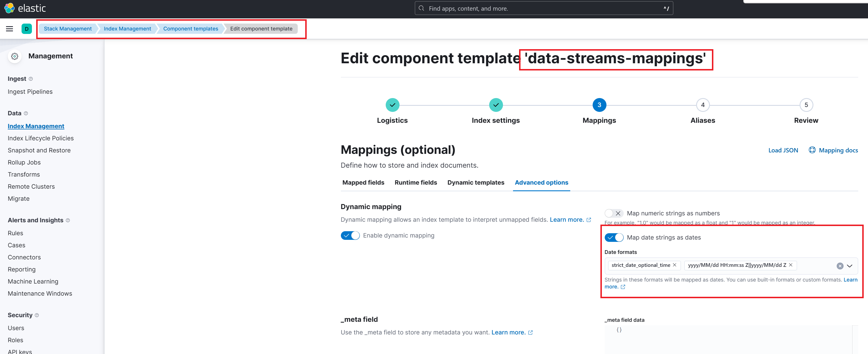Go to the Aliases step 4
Screen dimensions: 868x354
[x=702, y=105]
